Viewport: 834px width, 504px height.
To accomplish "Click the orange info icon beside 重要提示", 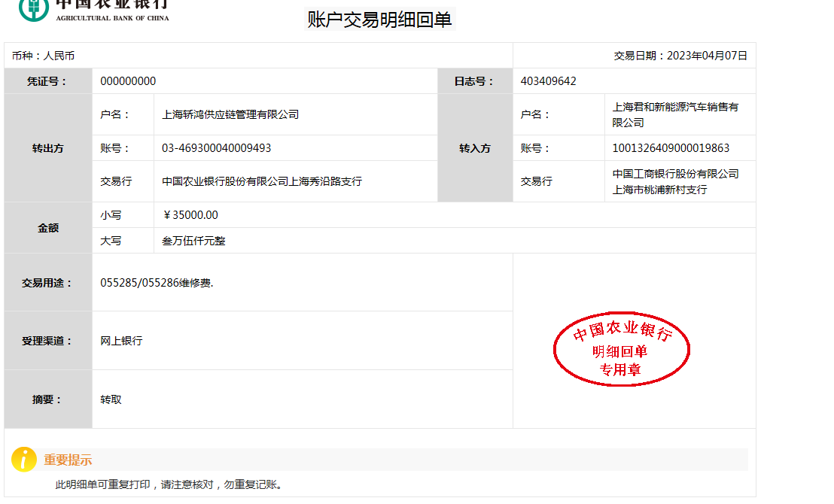I will [24, 459].
